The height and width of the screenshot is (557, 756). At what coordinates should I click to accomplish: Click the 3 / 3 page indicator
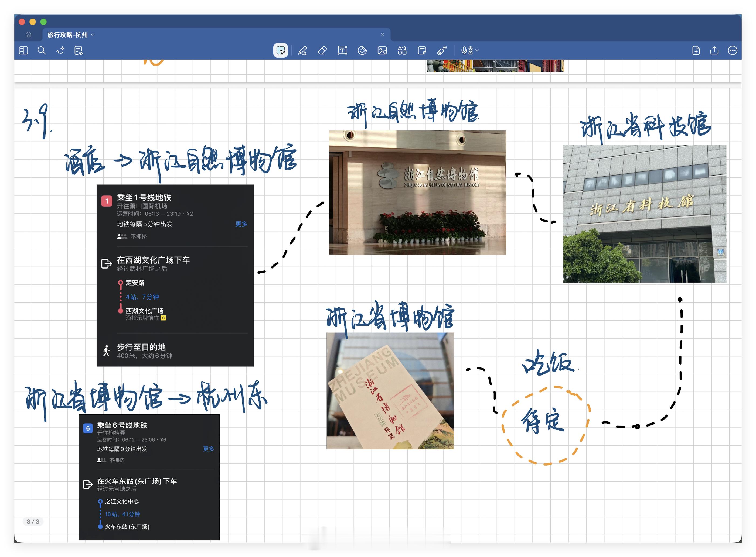click(x=33, y=522)
